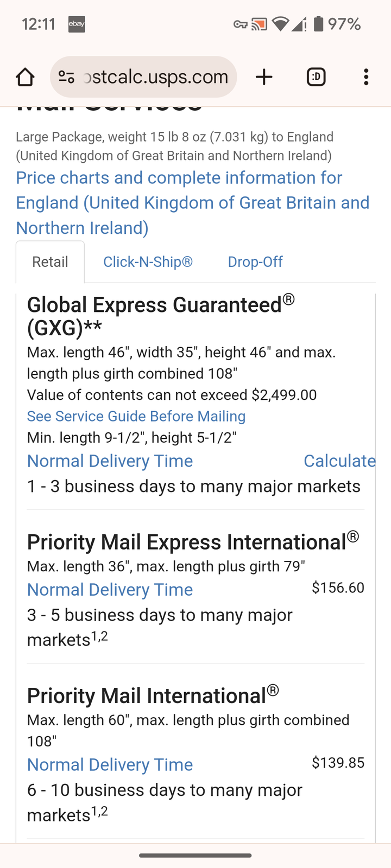This screenshot has height=868, width=391.
Task: Switch to the Drop-Off tab
Action: [x=255, y=262]
